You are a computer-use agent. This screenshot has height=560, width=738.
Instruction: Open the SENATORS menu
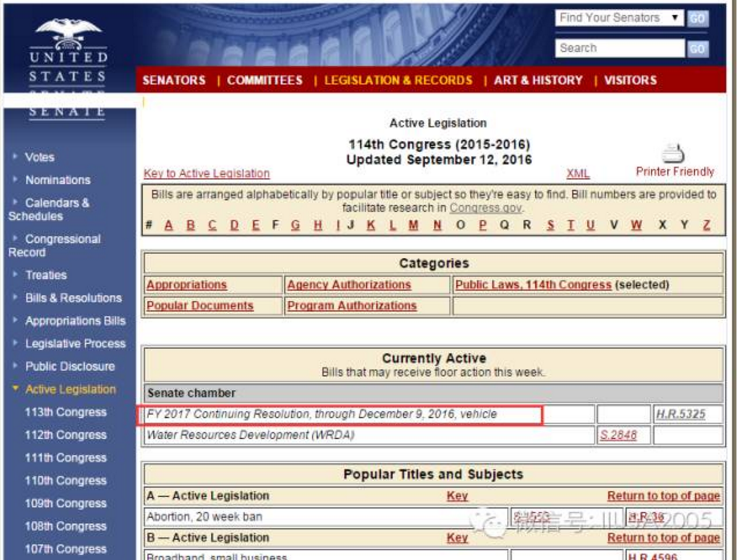pos(174,80)
